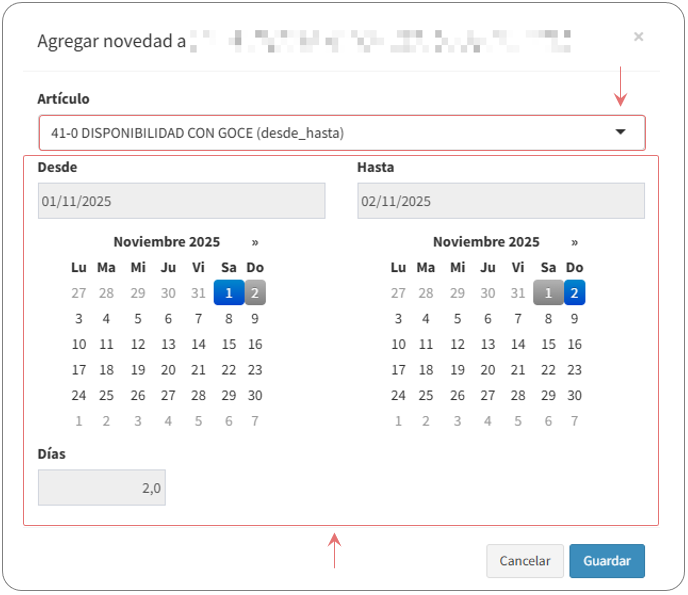This screenshot has width=688, height=595.
Task: Click the Desde date input field
Action: pos(181,201)
